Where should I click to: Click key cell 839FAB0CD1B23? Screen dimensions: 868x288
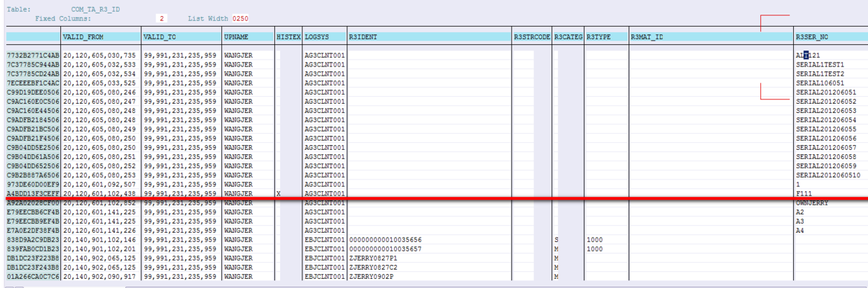point(33,249)
